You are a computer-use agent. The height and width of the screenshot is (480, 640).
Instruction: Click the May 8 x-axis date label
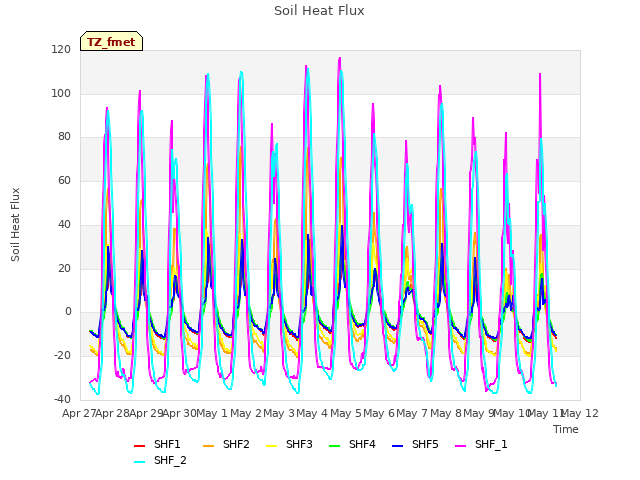(x=446, y=413)
